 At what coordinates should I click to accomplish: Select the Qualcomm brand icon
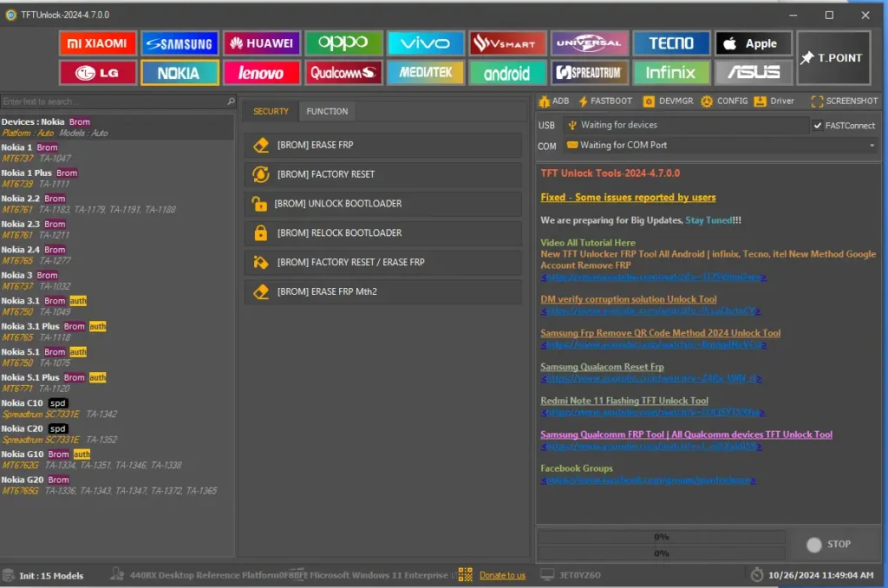[343, 73]
